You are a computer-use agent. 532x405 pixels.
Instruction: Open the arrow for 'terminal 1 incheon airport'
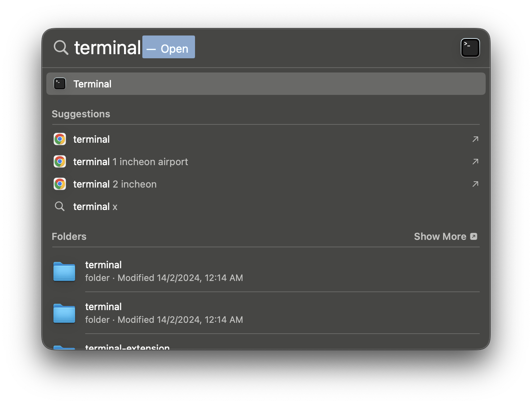click(x=475, y=161)
